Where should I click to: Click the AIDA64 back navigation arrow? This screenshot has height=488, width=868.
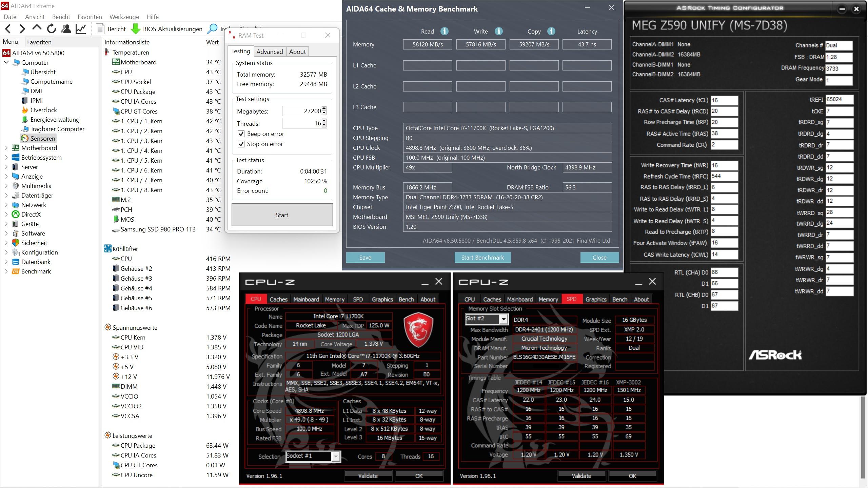(8, 29)
